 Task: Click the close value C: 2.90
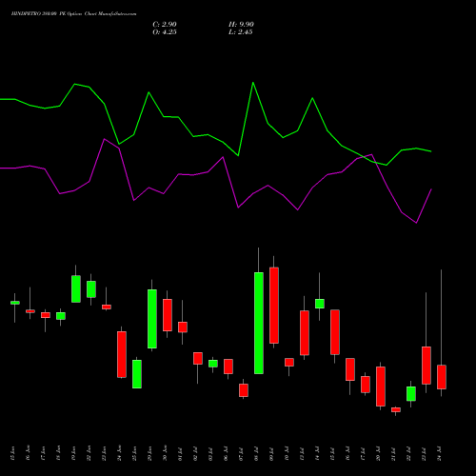[x=165, y=25]
